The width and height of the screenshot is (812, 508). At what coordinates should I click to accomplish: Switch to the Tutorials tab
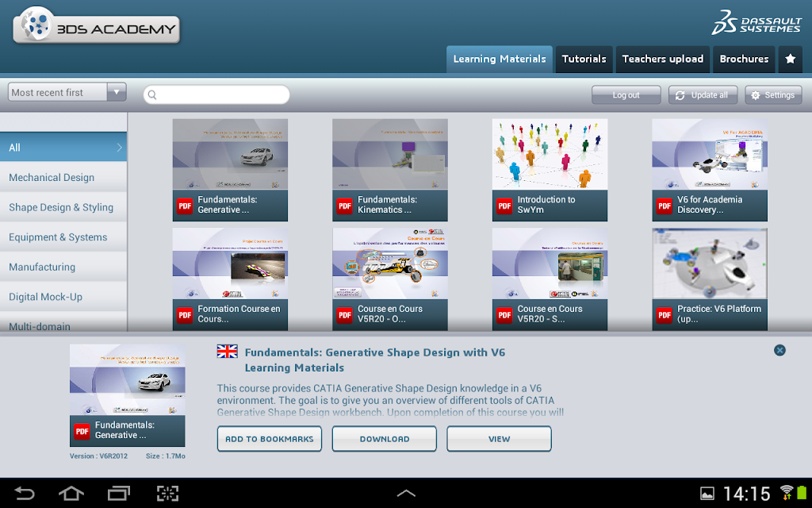[x=584, y=59]
